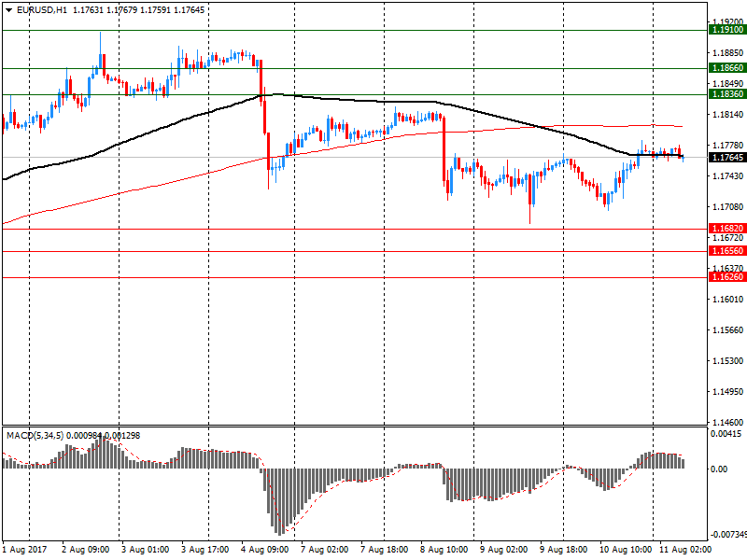Click the EURUSD,H1 chart title text
The image size is (747, 560).
[x=42, y=10]
